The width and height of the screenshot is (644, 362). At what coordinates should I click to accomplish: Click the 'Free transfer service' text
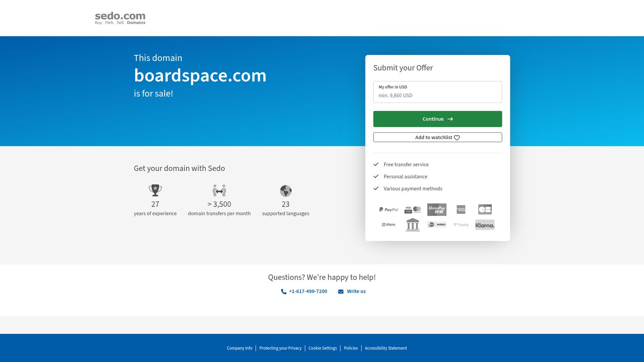pyautogui.click(x=406, y=165)
